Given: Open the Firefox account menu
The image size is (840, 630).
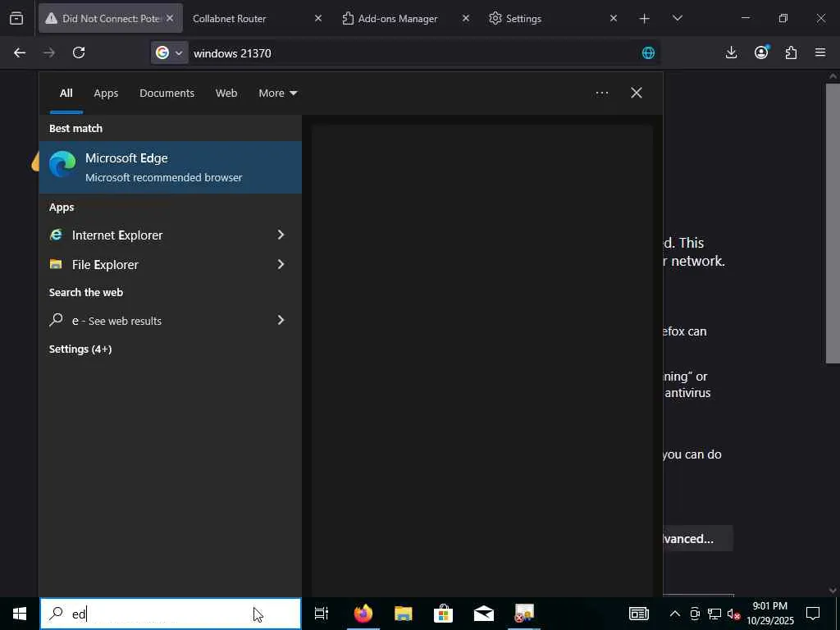Looking at the screenshot, I should (761, 52).
